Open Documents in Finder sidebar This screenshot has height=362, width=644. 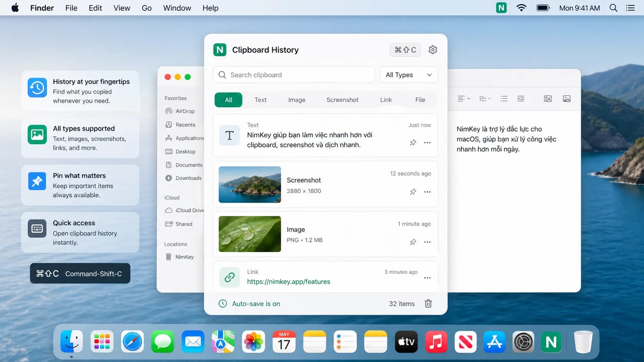(184, 165)
